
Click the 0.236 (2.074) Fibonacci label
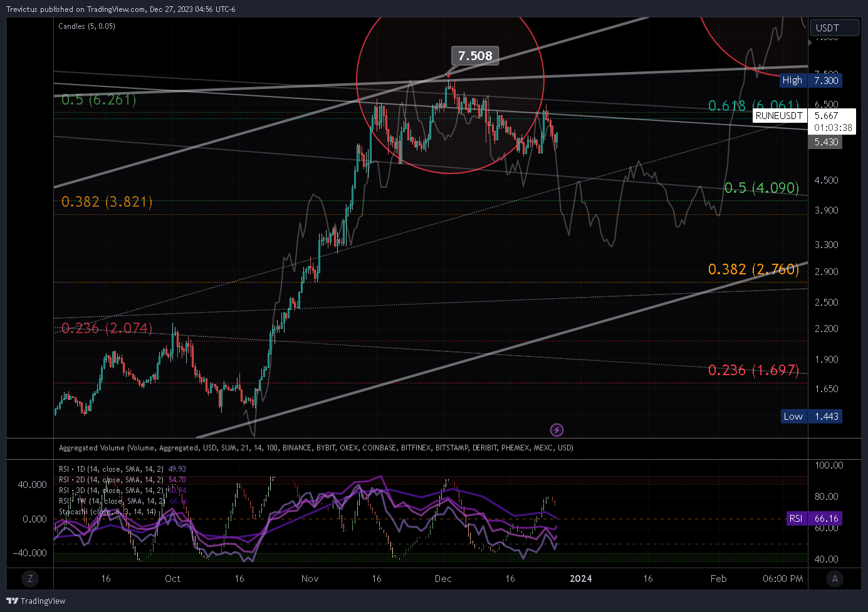click(x=107, y=328)
